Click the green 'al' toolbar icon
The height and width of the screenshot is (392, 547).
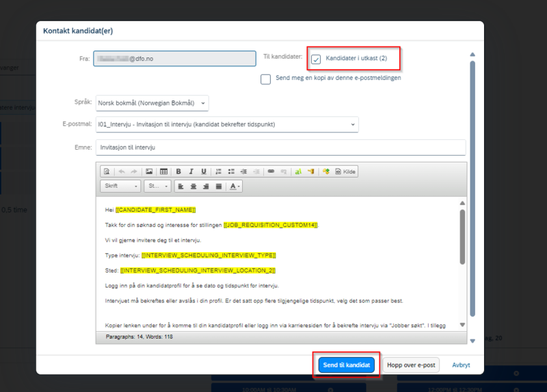tap(298, 171)
